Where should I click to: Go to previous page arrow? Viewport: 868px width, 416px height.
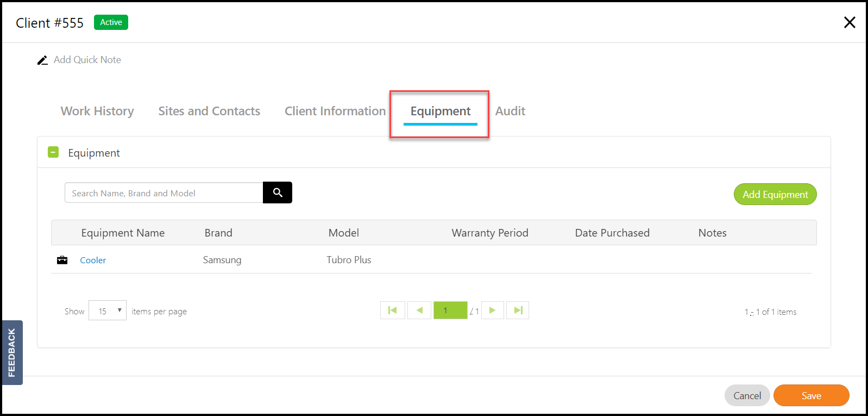(419, 311)
